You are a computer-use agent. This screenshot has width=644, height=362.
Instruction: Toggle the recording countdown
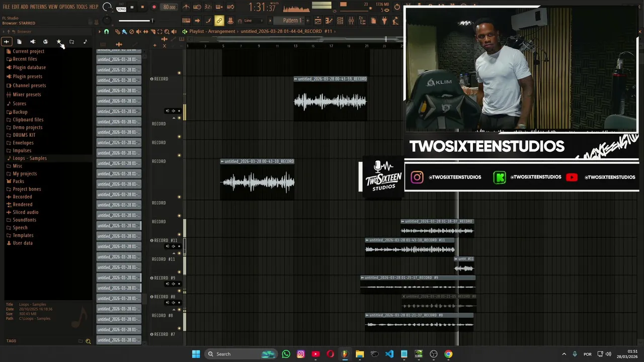[208, 7]
